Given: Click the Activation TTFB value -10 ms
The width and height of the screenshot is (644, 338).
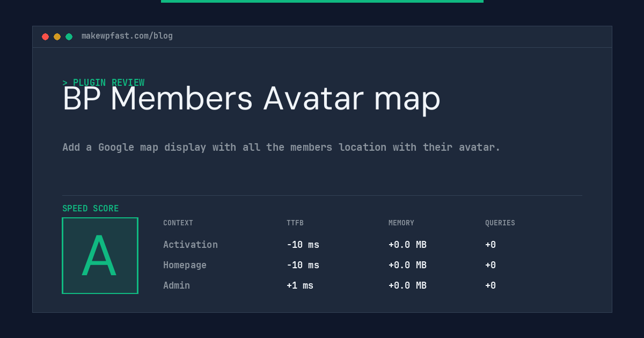Looking at the screenshot, I should point(303,245).
